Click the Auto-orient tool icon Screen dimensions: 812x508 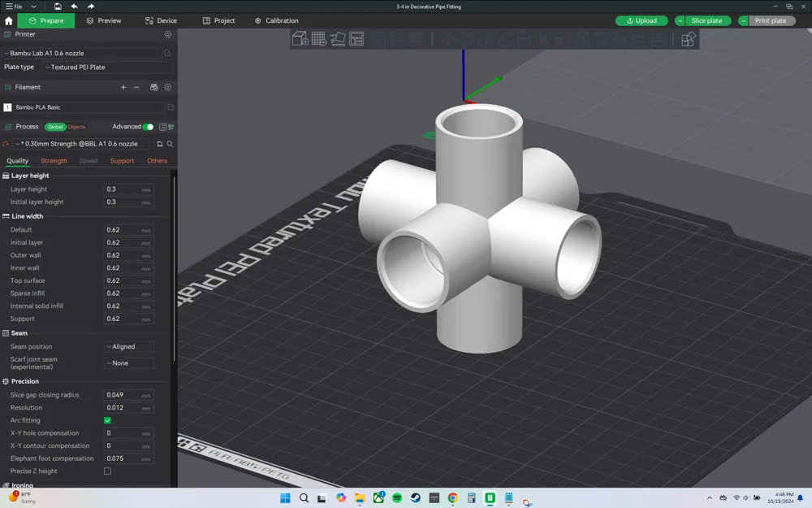pyautogui.click(x=336, y=38)
